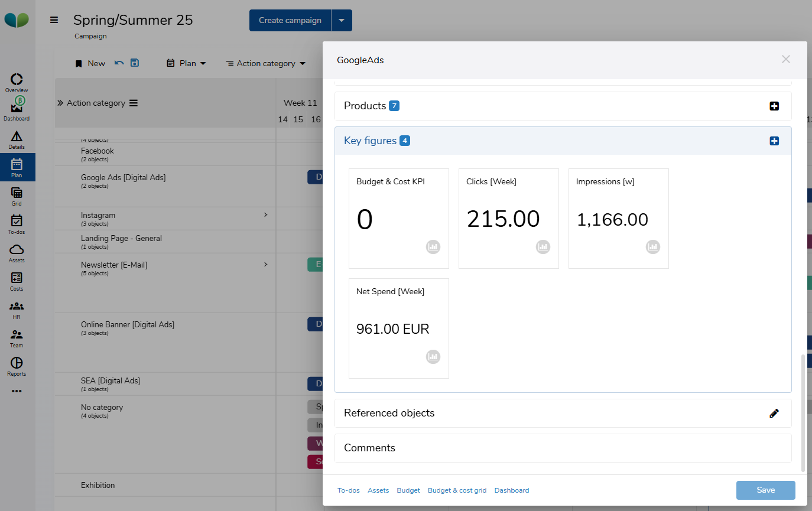Click the New bookmark button
The width and height of the screenshot is (812, 511).
click(90, 63)
